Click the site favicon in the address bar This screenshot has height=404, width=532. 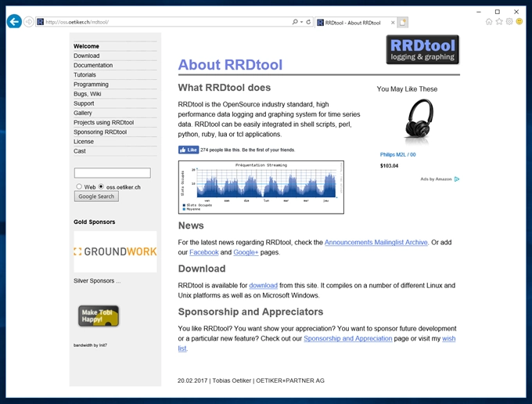[x=41, y=22]
